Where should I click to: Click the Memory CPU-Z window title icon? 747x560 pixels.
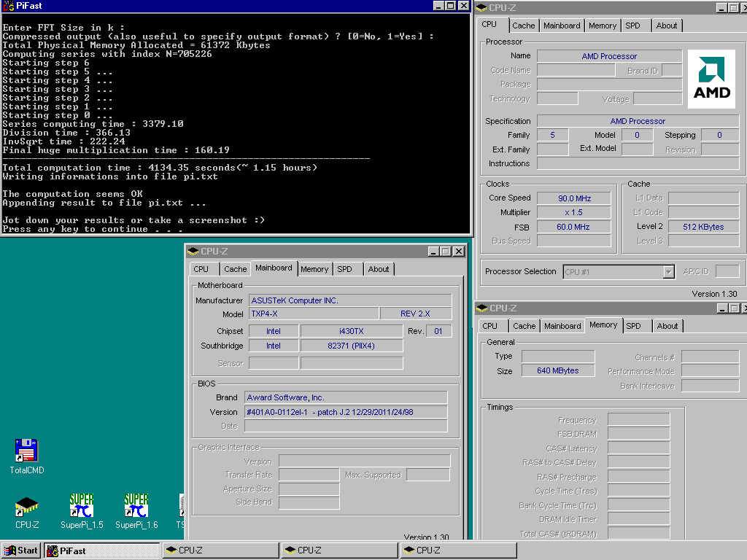(482, 308)
